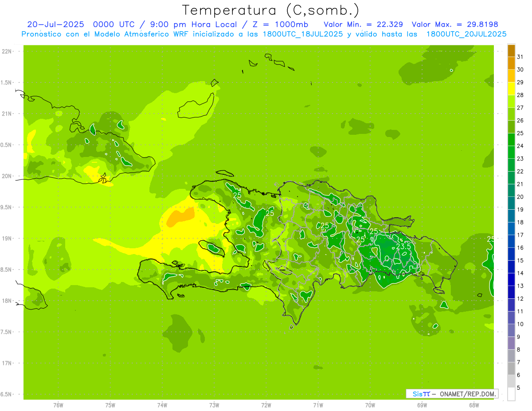
Task: Pick the purple legend swatch between 9 and 10
Action: click(x=511, y=330)
